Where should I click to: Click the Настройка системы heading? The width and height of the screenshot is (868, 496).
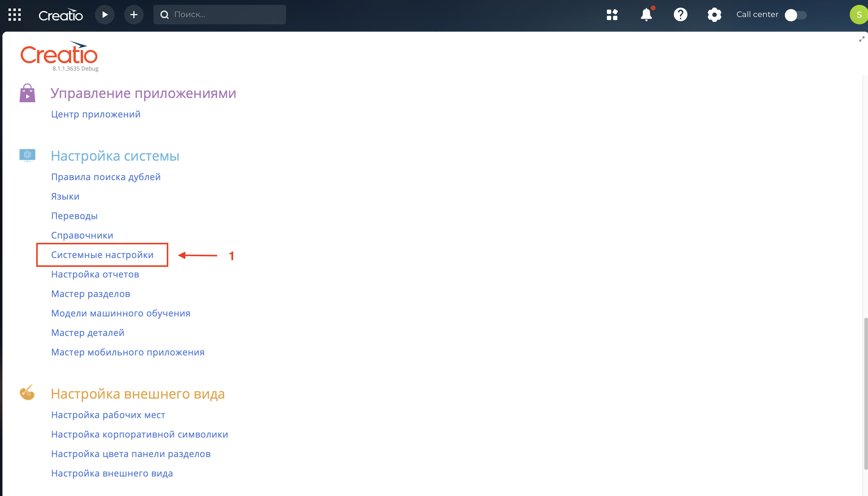point(115,156)
